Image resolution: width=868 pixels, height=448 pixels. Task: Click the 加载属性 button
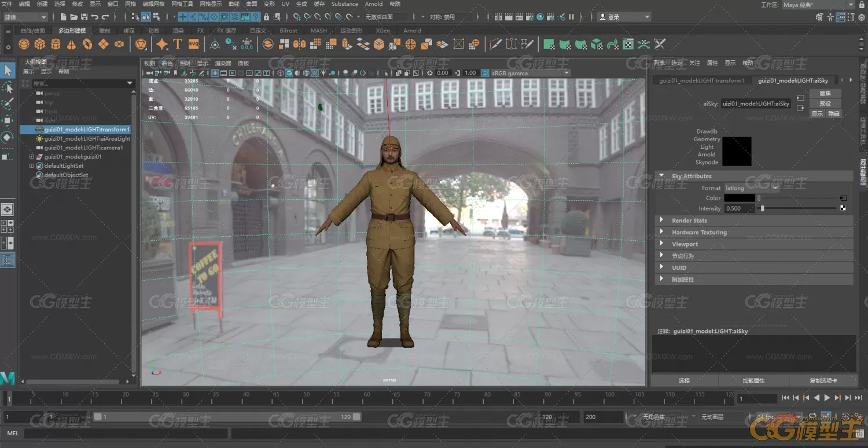click(x=753, y=381)
